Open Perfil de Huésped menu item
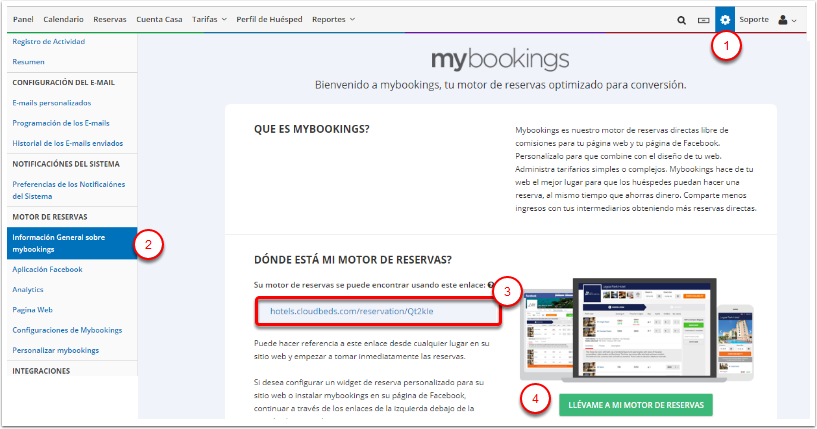The width and height of the screenshot is (817, 429). [x=269, y=19]
